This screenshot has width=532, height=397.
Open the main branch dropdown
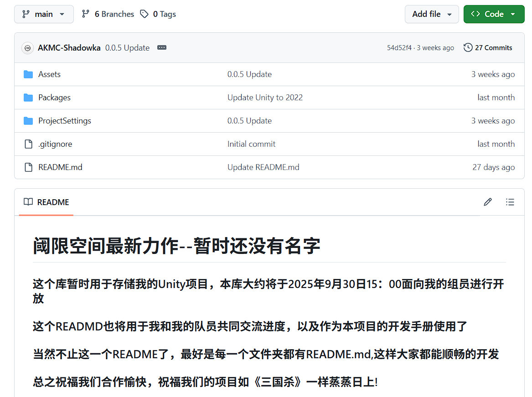coord(44,14)
